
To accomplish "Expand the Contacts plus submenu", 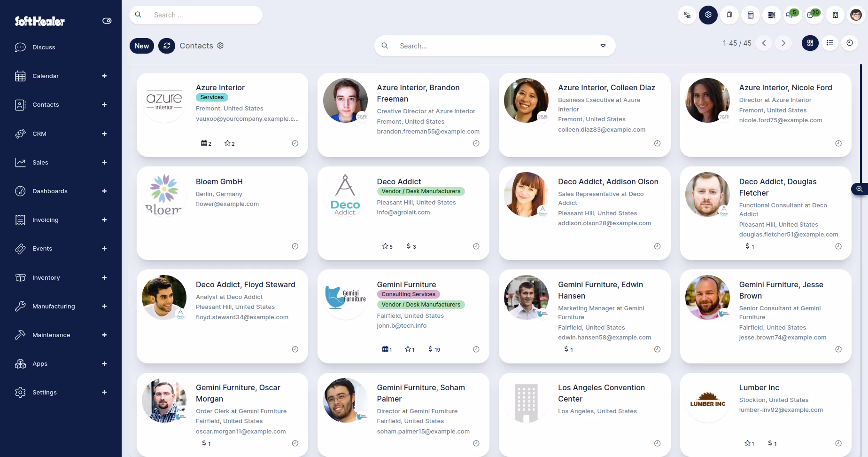I will (104, 105).
